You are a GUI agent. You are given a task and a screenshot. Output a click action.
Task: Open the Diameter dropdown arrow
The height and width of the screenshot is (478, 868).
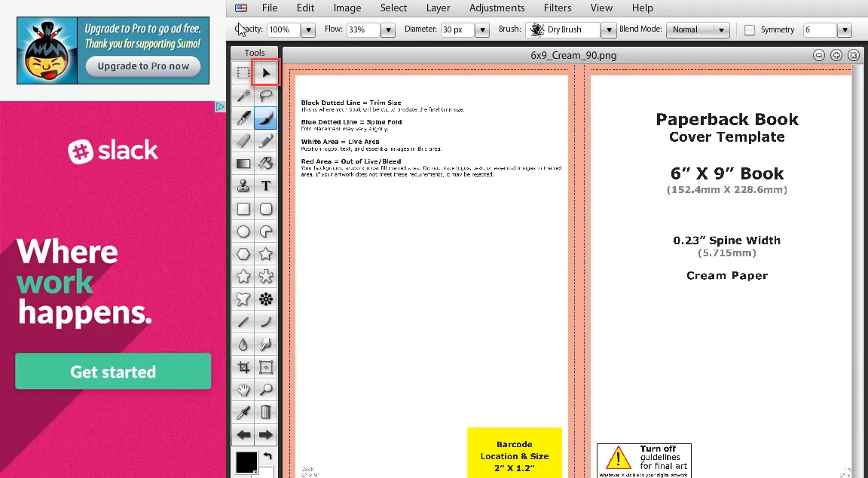point(482,30)
